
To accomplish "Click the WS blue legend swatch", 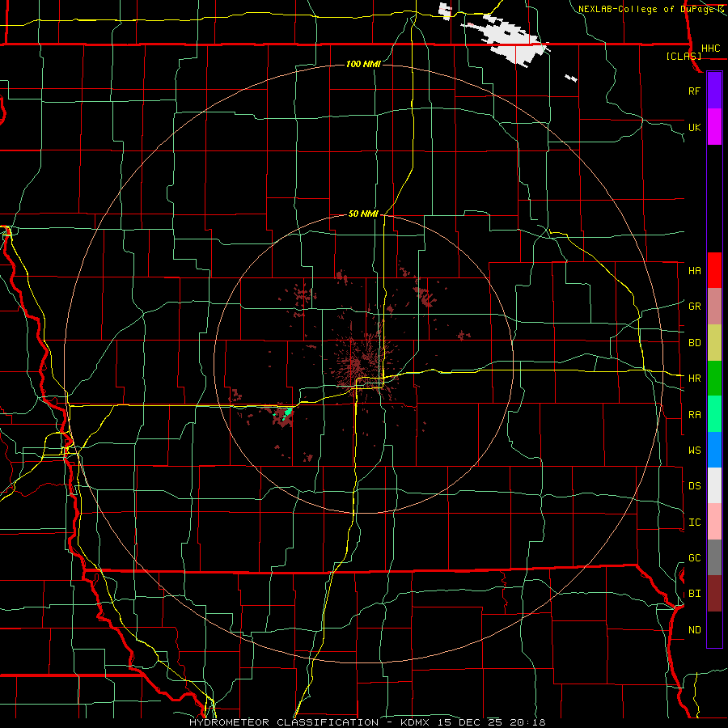I will [714, 450].
